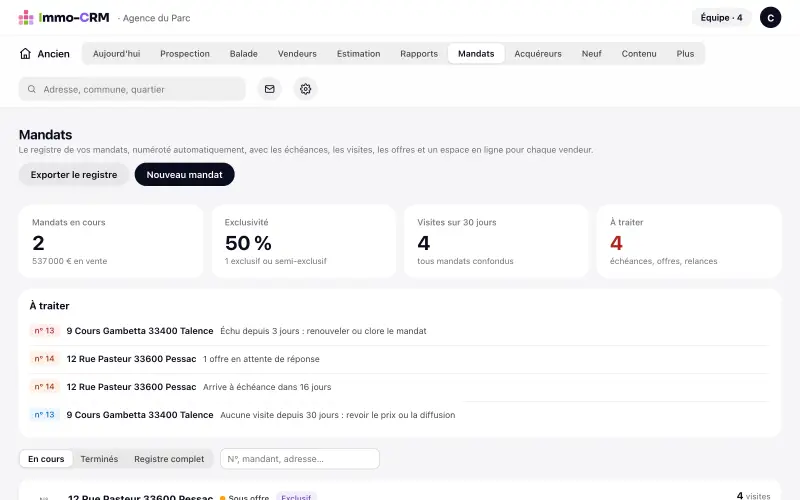Switch to the Aujourd'hui tab

tap(116, 54)
